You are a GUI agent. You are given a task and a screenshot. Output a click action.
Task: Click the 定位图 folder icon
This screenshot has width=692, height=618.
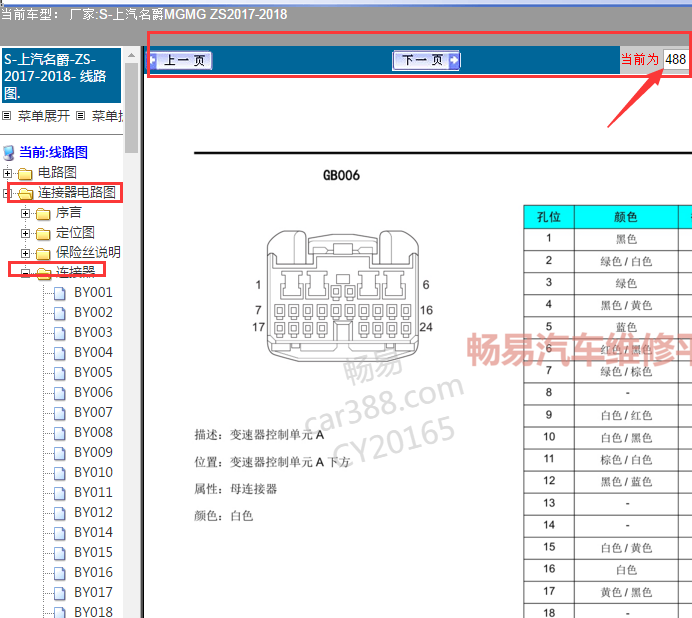[43, 234]
